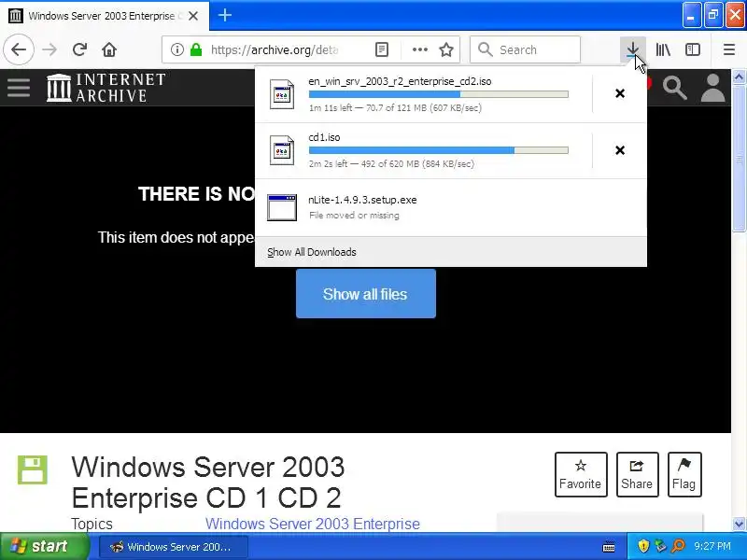
Task: Click cd2.iso download progress bar
Action: click(x=438, y=94)
